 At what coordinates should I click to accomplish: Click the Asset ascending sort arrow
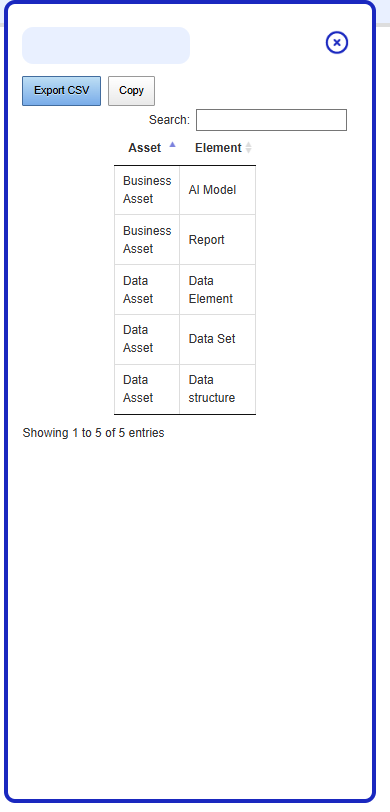click(x=172, y=145)
